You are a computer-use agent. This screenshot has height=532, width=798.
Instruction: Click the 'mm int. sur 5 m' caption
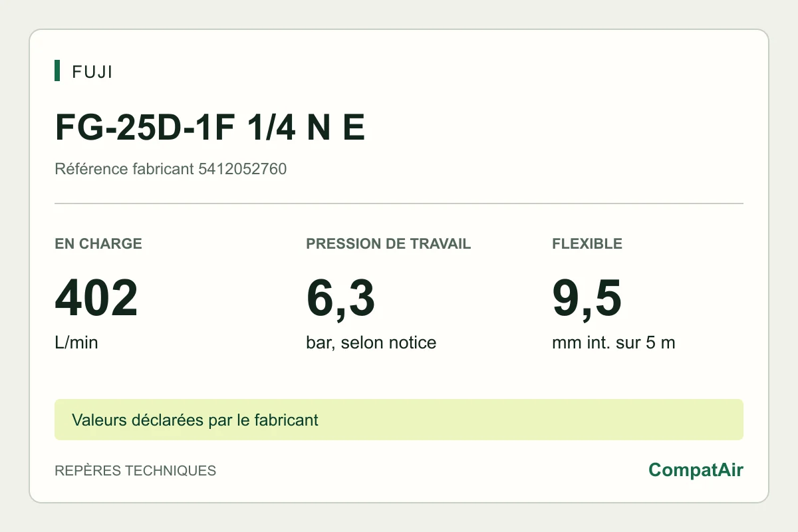pyautogui.click(x=614, y=343)
